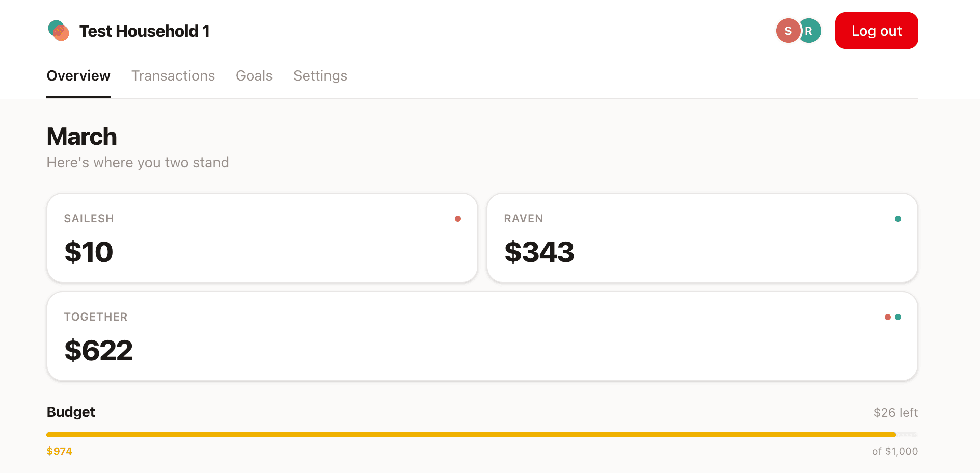980x473 pixels.
Task: Click the Budget heading link
Action: pyautogui.click(x=70, y=412)
